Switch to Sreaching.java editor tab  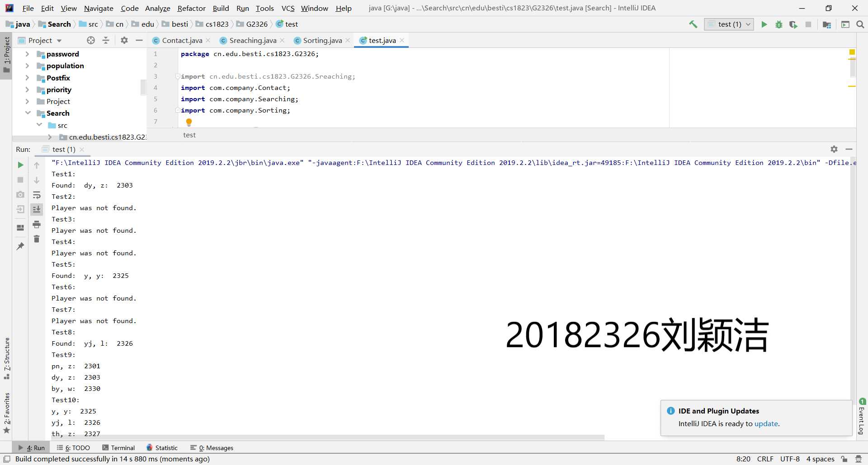(x=252, y=40)
